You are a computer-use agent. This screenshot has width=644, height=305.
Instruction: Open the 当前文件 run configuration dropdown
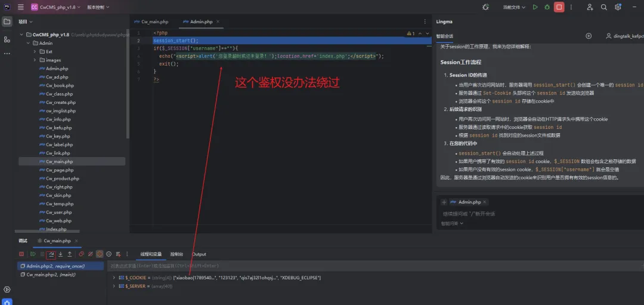[x=514, y=7]
